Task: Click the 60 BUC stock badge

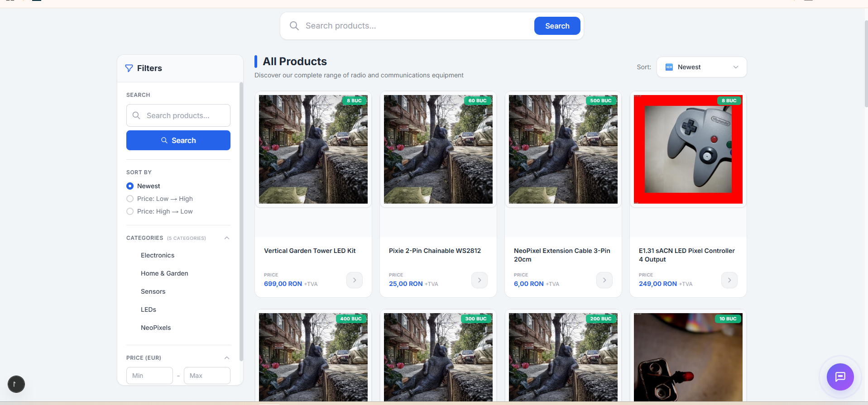Action: (x=477, y=100)
